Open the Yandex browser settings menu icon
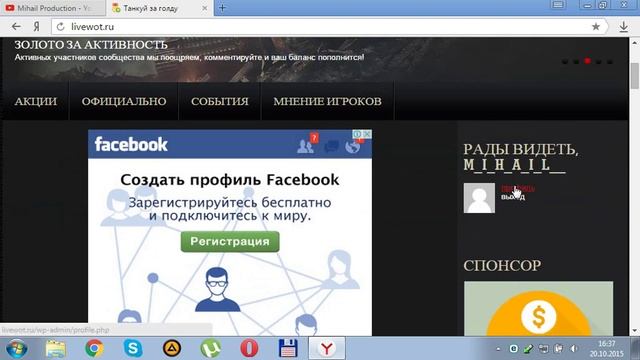 tap(558, 5)
